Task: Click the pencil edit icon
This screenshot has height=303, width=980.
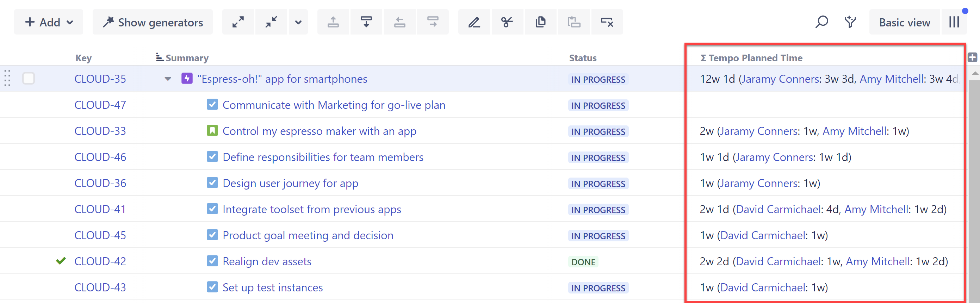Action: point(474,22)
